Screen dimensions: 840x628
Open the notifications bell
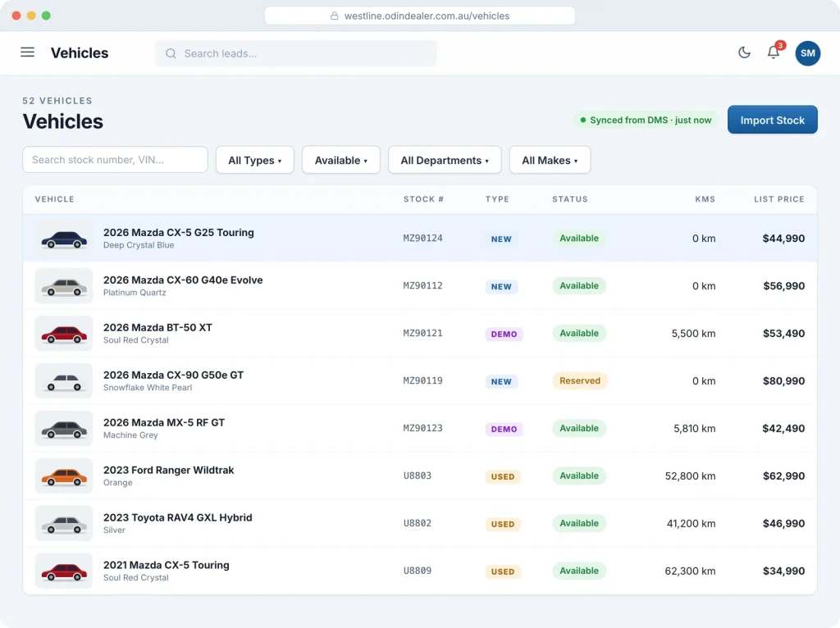click(x=773, y=52)
